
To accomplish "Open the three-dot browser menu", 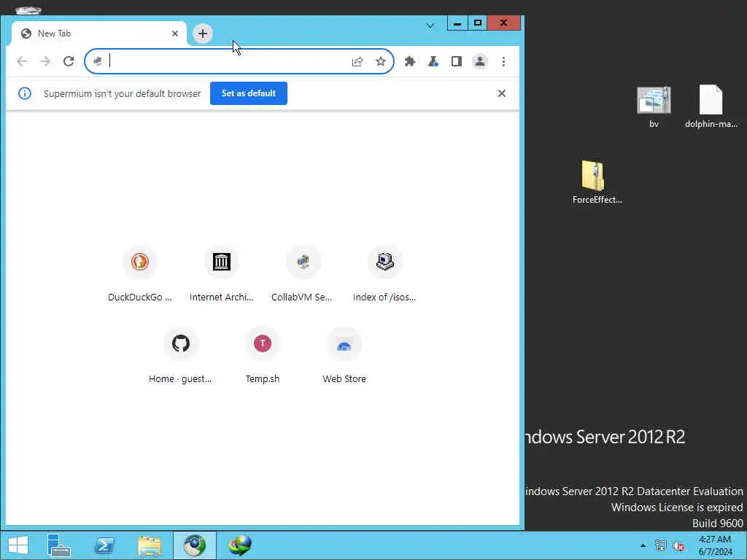I will pos(503,61).
